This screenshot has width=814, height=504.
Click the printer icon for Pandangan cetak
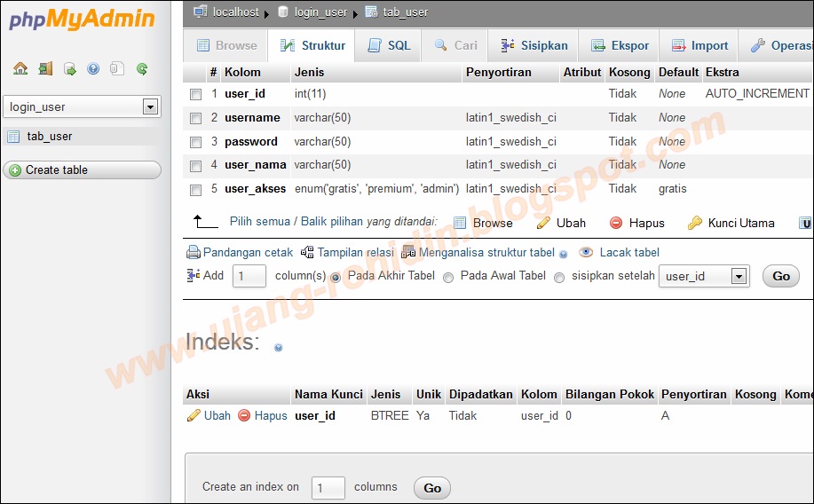pos(194,253)
